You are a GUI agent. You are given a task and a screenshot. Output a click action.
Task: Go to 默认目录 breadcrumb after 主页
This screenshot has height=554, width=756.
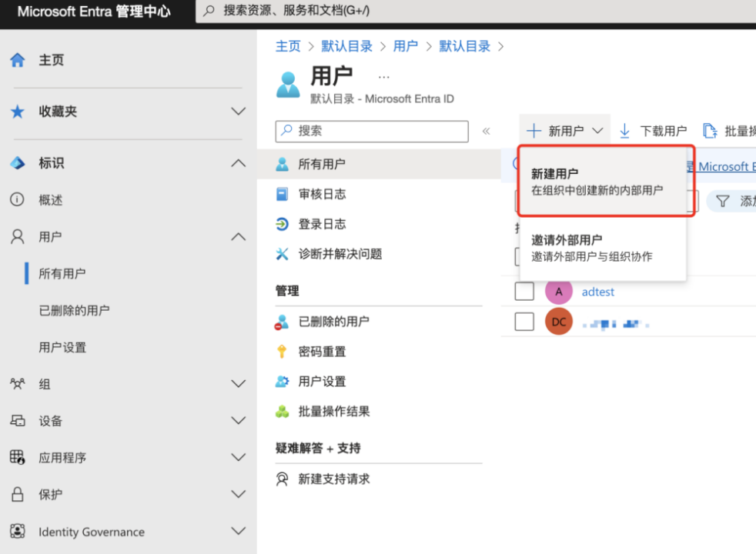point(346,46)
